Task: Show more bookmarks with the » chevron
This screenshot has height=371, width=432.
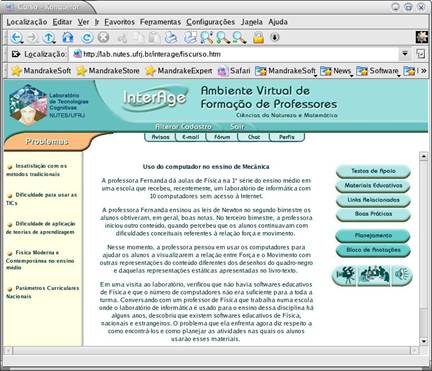Action: click(x=423, y=71)
